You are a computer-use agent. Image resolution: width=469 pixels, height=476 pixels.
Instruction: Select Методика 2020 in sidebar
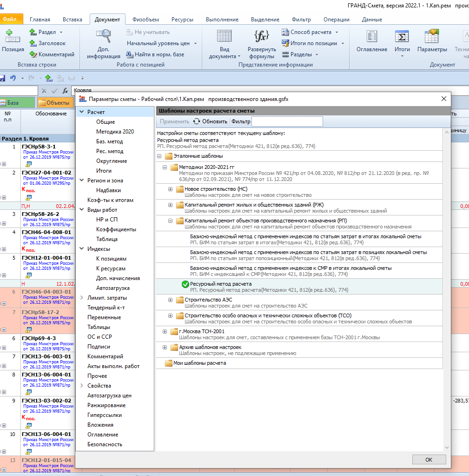115,131
